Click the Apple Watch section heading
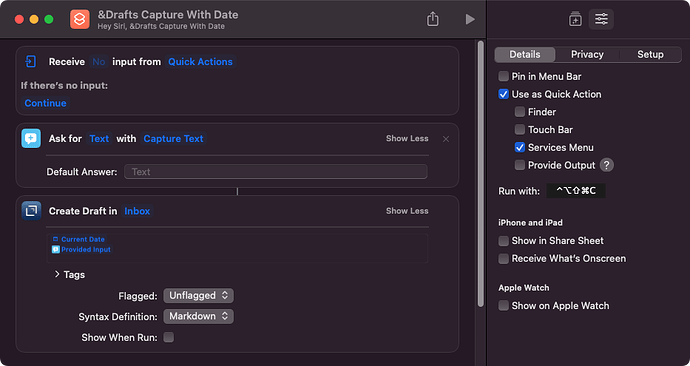Viewport: 690px width, 366px height. [524, 288]
